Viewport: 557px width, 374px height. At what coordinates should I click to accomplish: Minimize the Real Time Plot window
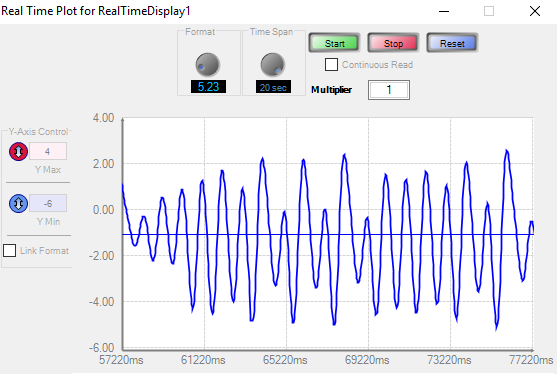tap(444, 11)
